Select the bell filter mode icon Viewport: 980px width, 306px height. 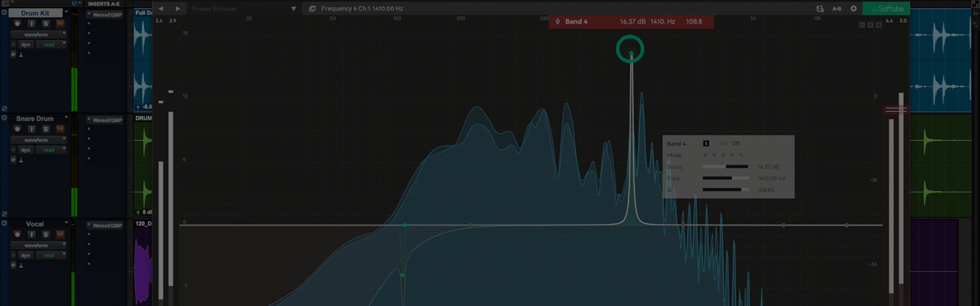click(x=723, y=155)
